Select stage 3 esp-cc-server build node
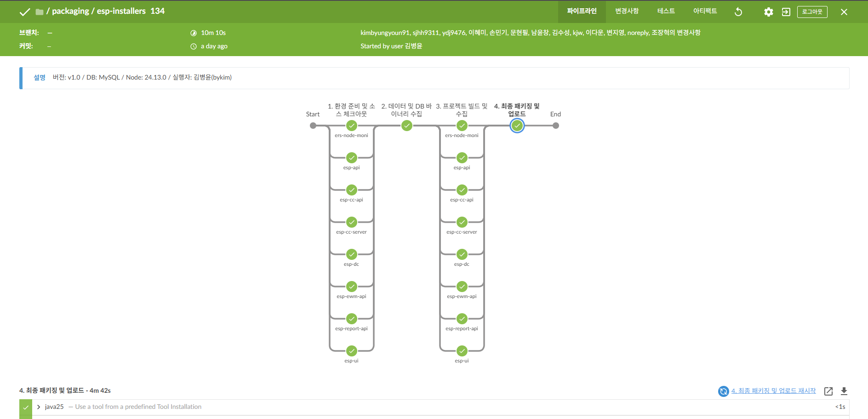The width and height of the screenshot is (868, 419). point(462,222)
